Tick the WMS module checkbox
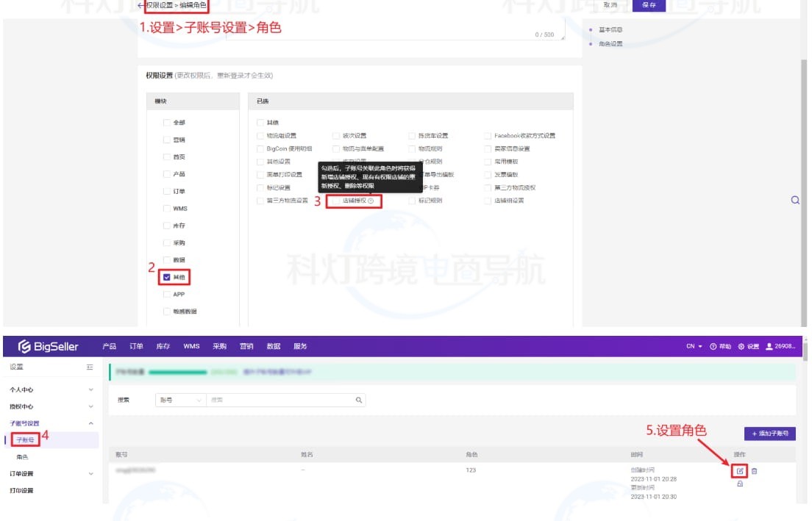The height and width of the screenshot is (521, 812). pos(167,208)
